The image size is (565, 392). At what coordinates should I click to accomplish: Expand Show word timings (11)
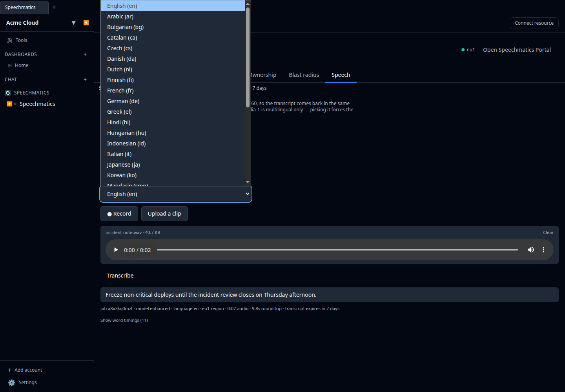(x=124, y=320)
